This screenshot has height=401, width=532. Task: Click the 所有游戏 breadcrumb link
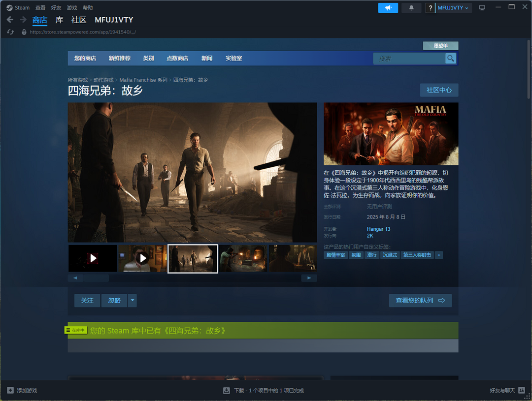coord(78,80)
